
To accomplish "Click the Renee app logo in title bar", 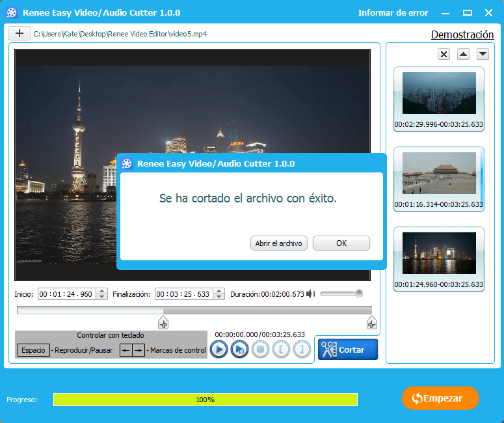I will pyautogui.click(x=12, y=12).
